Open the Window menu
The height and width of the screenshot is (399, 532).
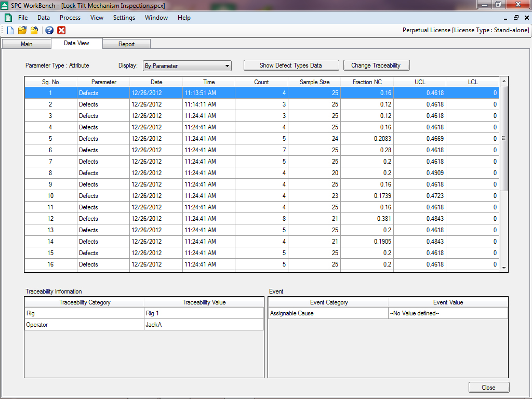click(x=156, y=18)
